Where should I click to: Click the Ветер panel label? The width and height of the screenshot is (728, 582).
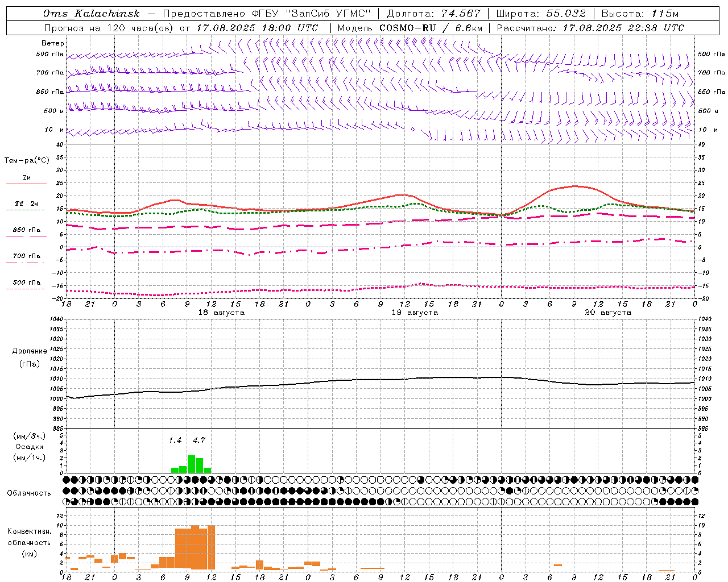pyautogui.click(x=53, y=43)
